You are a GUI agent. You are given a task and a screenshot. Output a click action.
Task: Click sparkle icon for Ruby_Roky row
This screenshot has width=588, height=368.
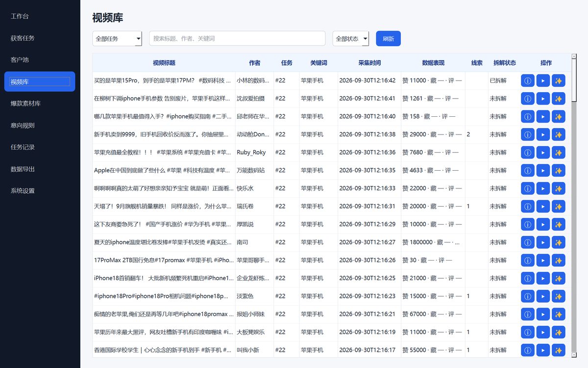point(558,153)
